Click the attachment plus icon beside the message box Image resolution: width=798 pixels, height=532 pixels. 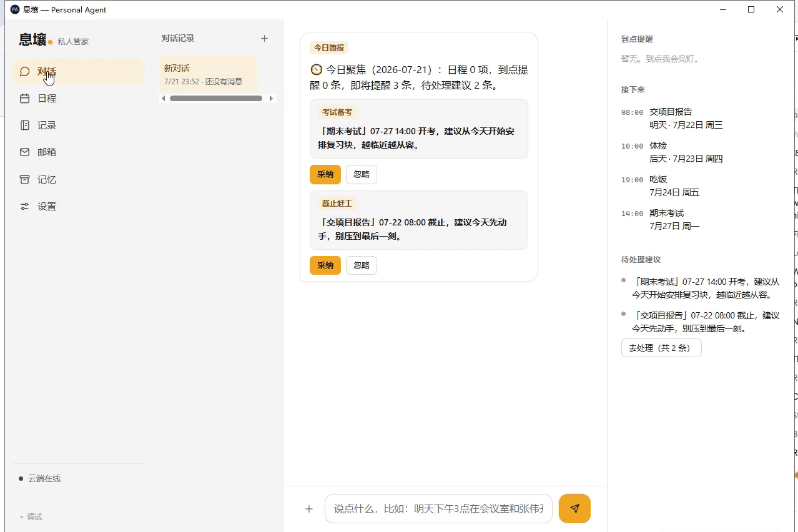pyautogui.click(x=308, y=509)
